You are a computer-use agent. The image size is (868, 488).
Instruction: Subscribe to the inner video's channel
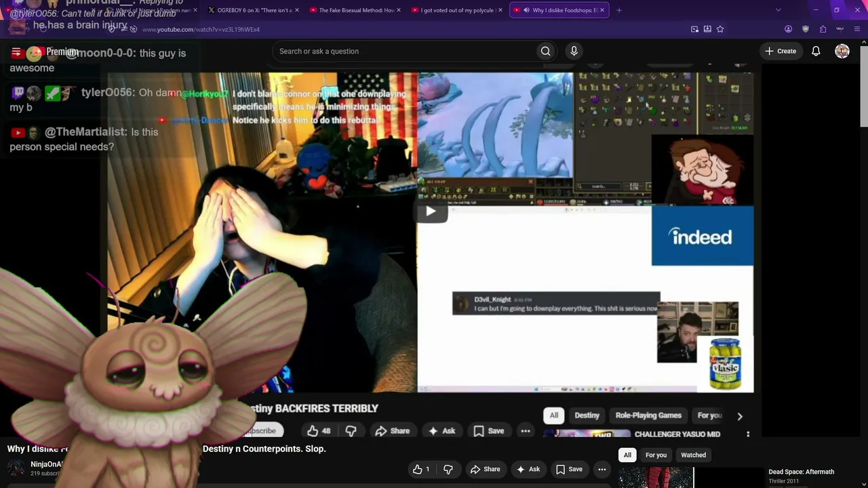click(261, 431)
